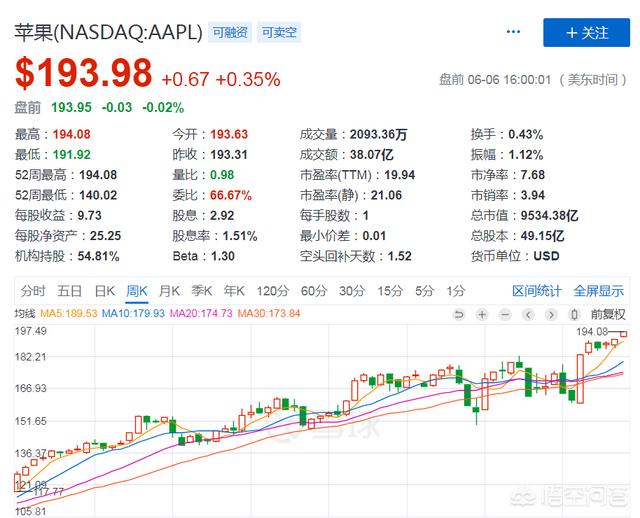
Task: Click the three-dot more options icon
Action: pos(513,31)
